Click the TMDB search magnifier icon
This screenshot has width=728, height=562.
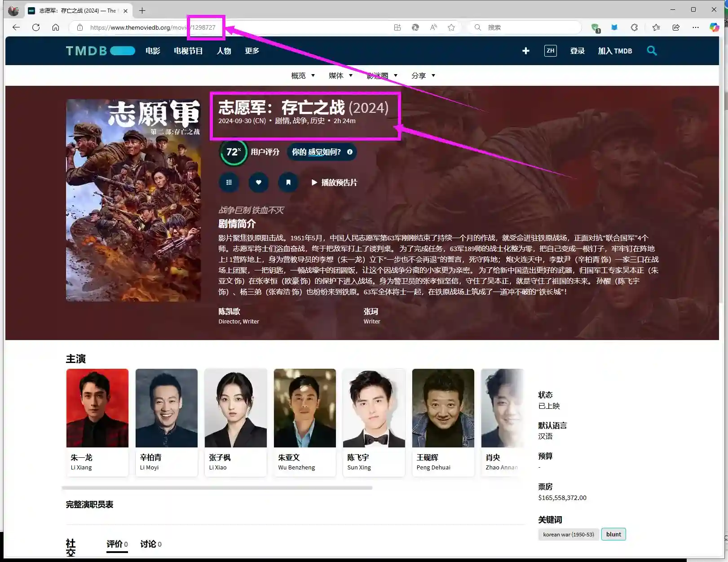[652, 51]
